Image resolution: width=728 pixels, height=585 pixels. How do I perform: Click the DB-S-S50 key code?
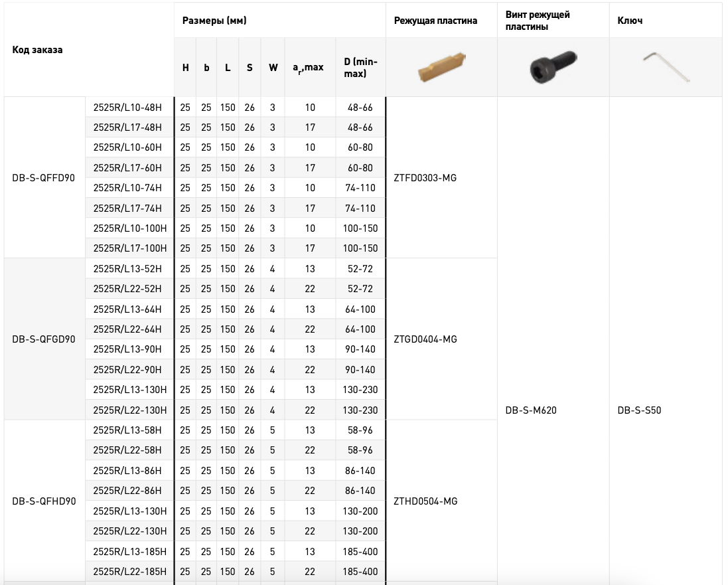click(639, 410)
